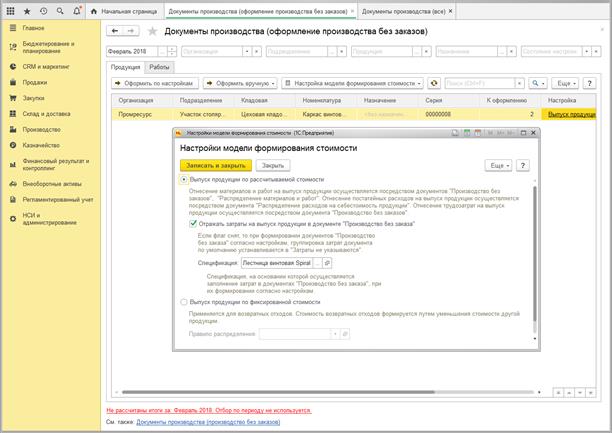Open the main menu grid icon
The image size is (612, 433).
[12, 9]
